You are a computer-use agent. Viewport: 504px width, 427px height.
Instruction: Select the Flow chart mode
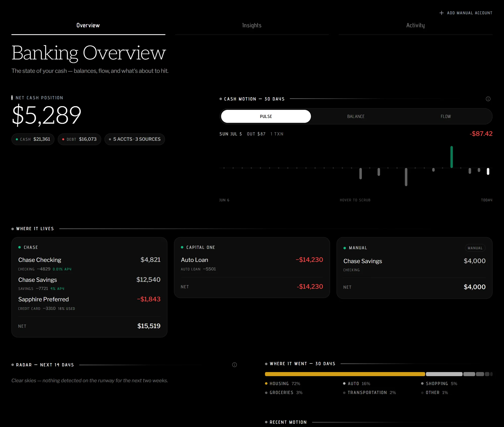[x=446, y=116]
